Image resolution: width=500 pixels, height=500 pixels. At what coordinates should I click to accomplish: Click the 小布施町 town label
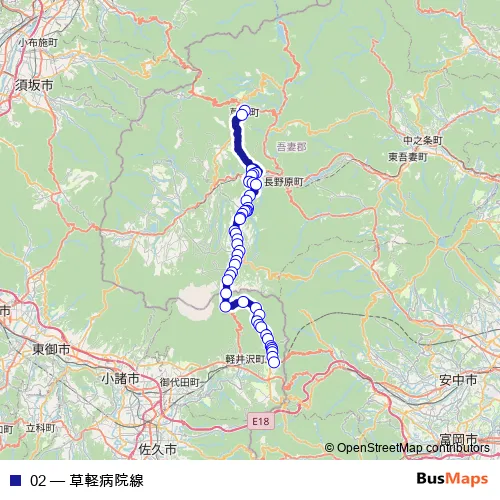[x=38, y=43]
